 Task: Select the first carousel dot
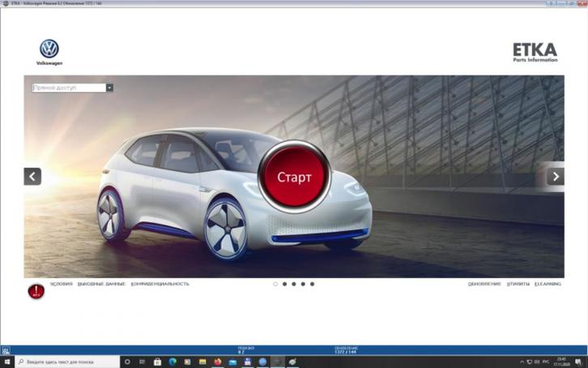(275, 284)
